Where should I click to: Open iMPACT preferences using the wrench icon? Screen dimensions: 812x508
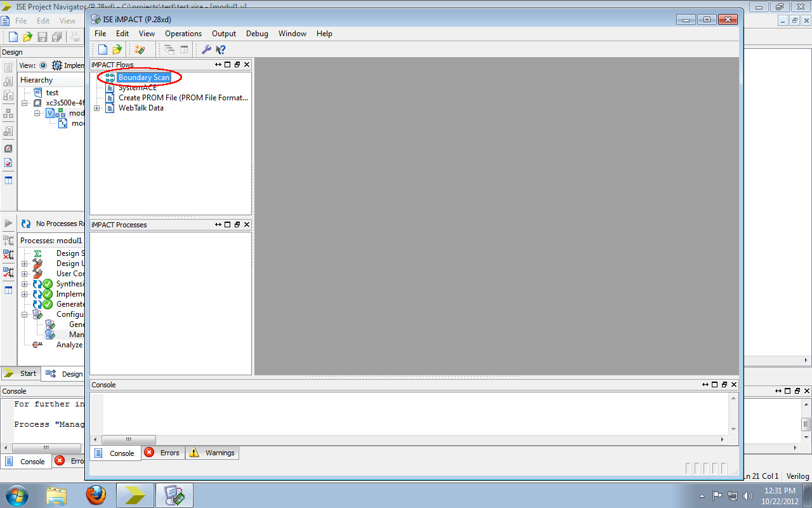[206, 49]
